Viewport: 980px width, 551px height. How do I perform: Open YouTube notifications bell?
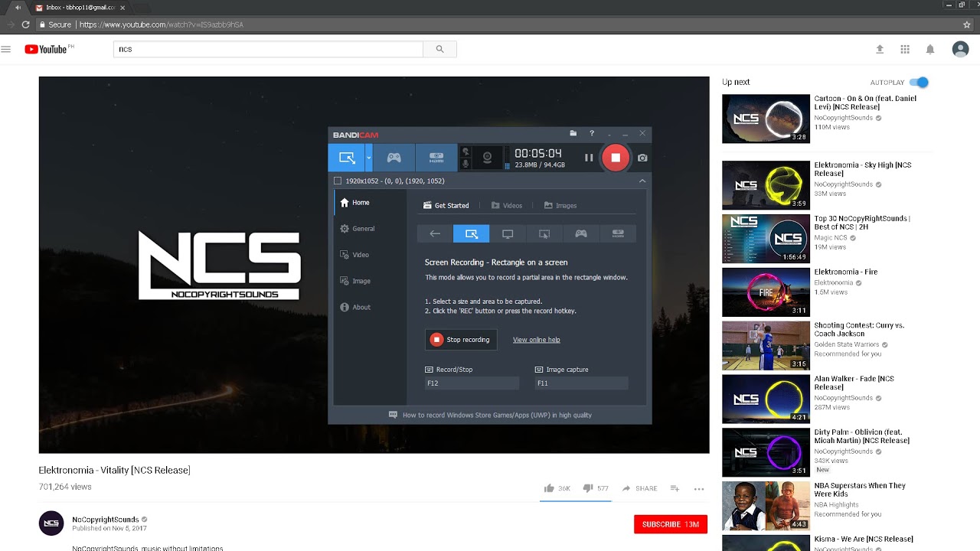[930, 49]
